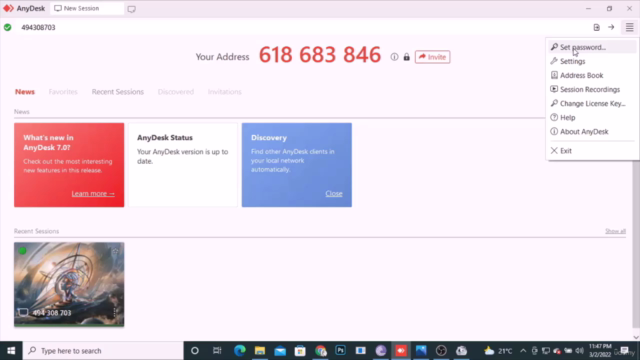
Task: Click the new tab monitor icon
Action: click(x=131, y=9)
